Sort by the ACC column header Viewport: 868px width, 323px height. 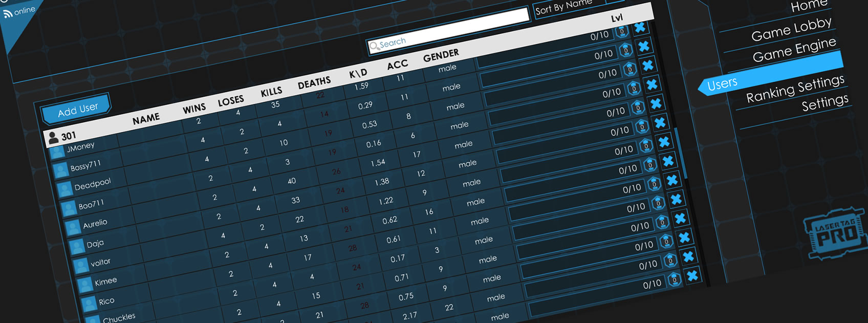tap(398, 65)
